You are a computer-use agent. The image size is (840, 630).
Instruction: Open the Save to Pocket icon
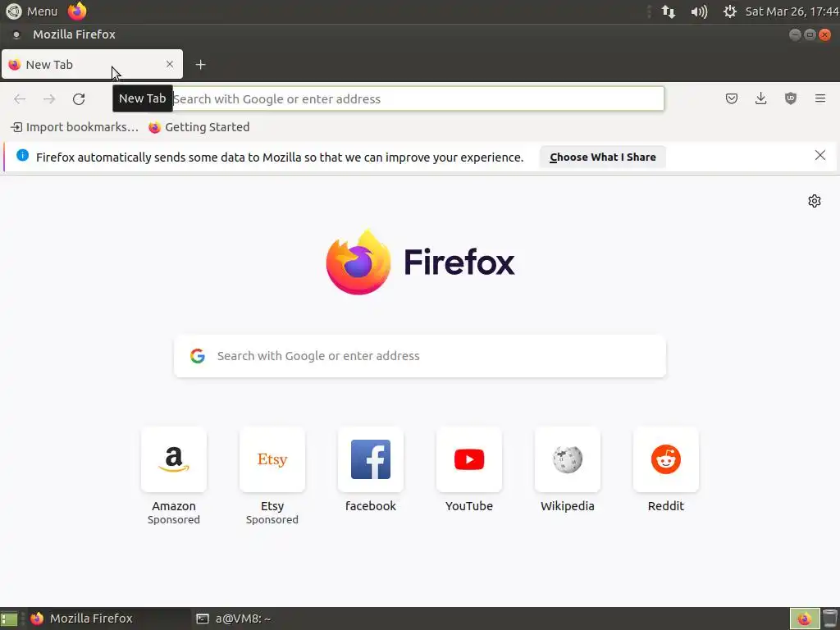click(x=731, y=98)
